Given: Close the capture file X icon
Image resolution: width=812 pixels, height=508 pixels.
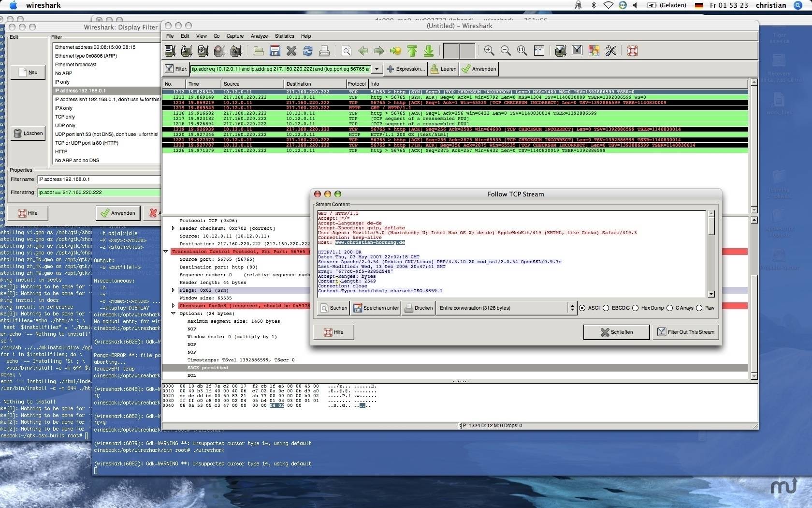Looking at the screenshot, I should click(291, 51).
